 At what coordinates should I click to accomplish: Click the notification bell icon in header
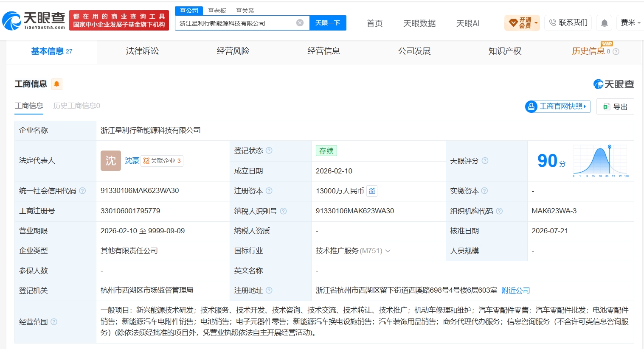[x=604, y=23]
